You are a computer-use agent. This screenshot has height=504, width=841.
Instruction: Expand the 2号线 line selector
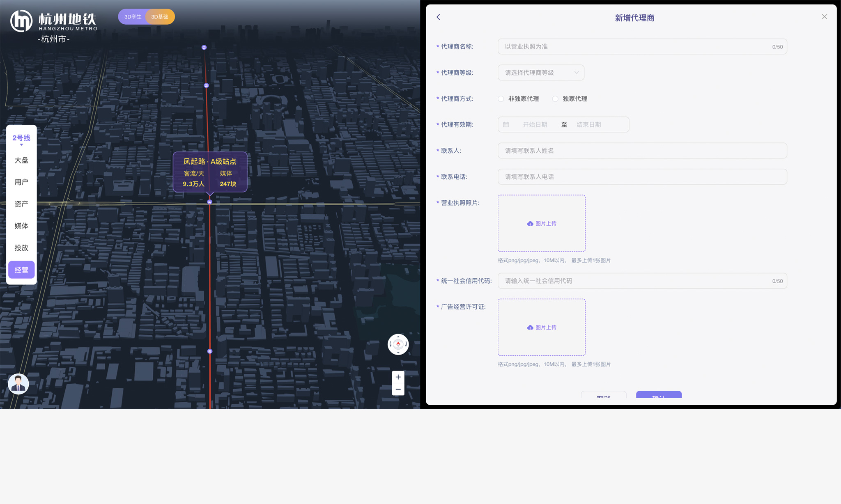point(21,139)
